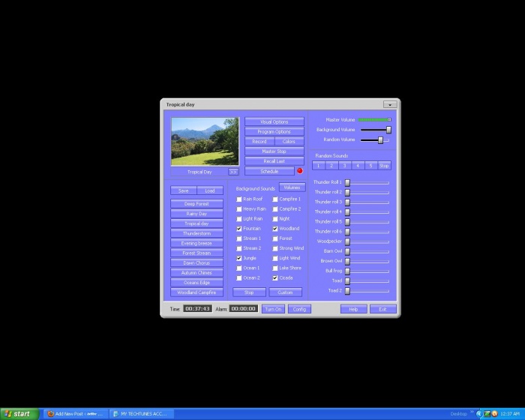The width and height of the screenshot is (525, 420).
Task: Click the Random Volume slider handle
Action: [381, 139]
